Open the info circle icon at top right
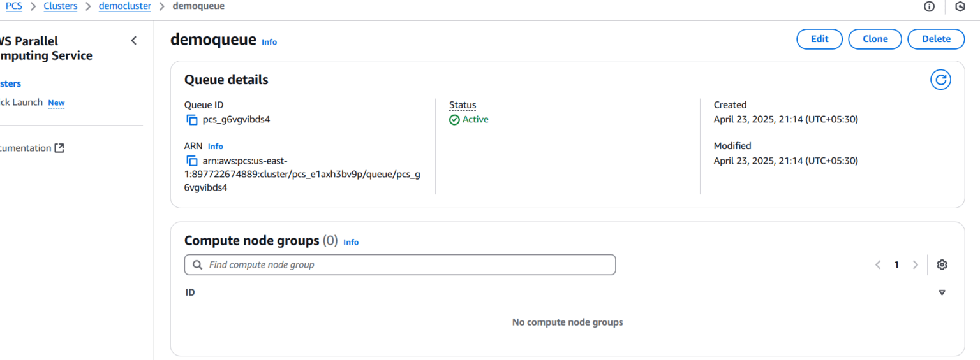 930,6
